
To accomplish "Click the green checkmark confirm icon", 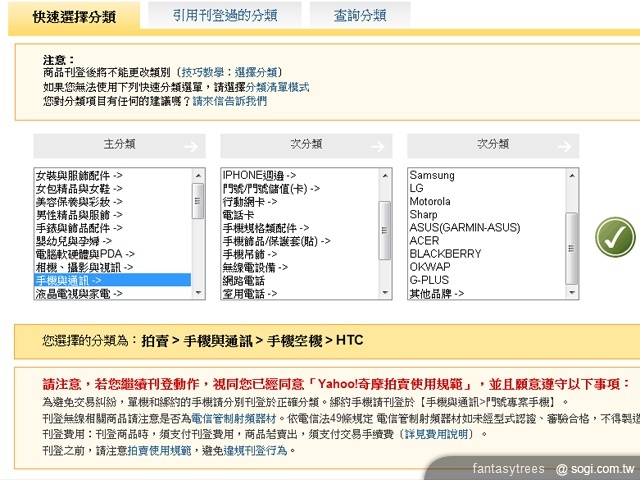I will coord(615,236).
